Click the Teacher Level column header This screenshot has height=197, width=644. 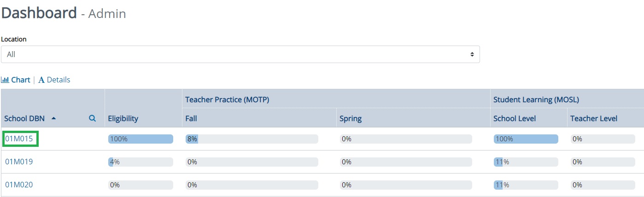594,118
